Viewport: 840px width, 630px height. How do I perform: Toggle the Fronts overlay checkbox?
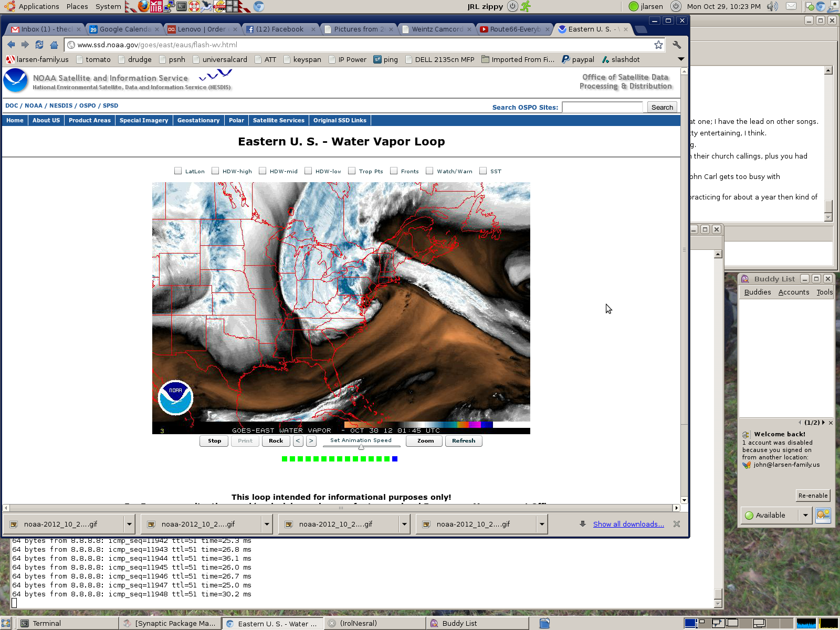[394, 171]
